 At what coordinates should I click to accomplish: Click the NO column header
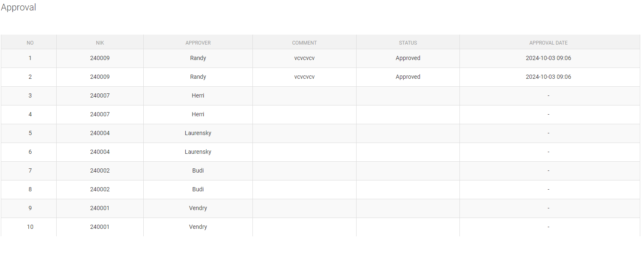tap(30, 43)
